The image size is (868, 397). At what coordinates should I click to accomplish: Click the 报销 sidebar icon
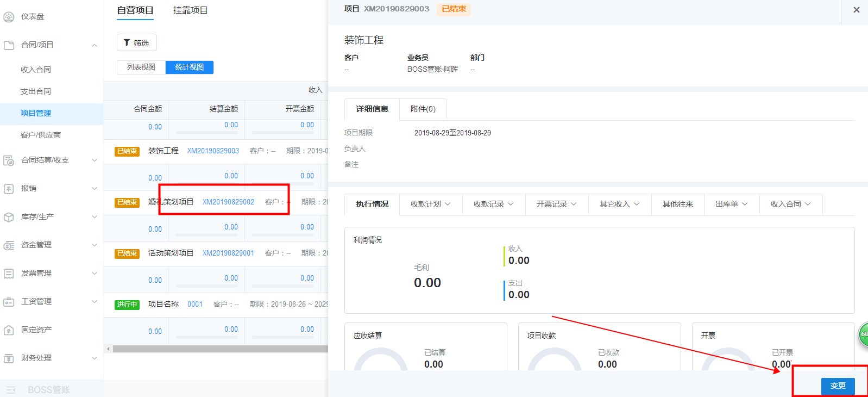(9, 189)
